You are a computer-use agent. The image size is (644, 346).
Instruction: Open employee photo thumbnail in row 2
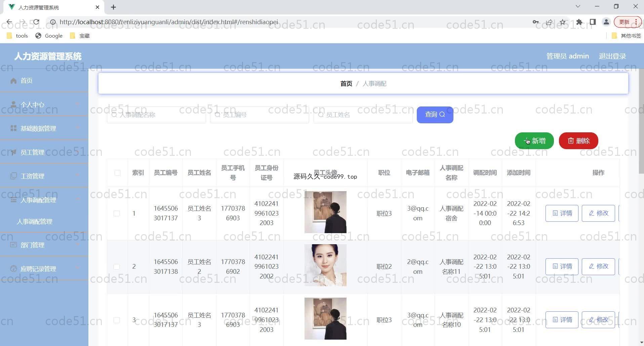click(325, 265)
